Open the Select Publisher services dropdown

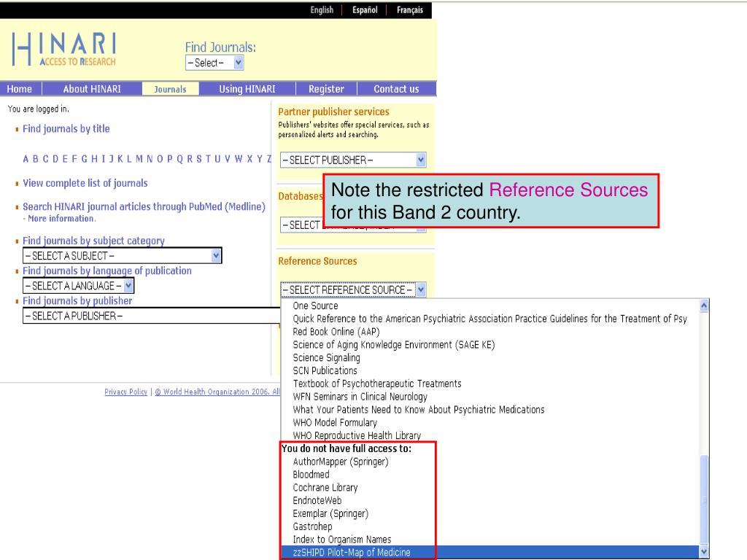[x=353, y=160]
